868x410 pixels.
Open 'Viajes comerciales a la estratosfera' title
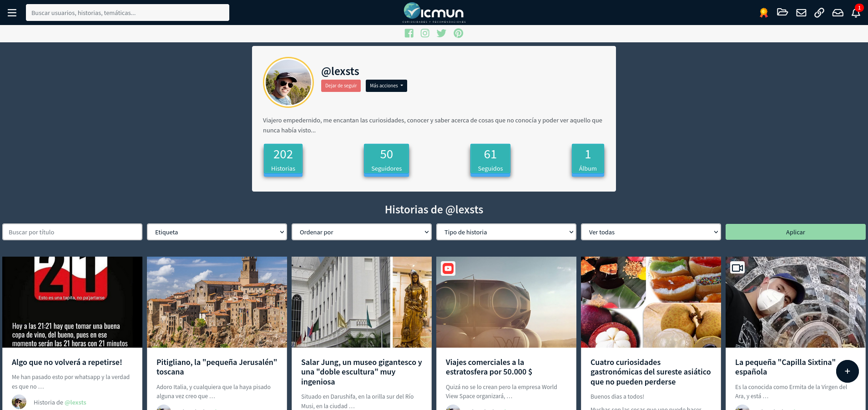pyautogui.click(x=489, y=367)
